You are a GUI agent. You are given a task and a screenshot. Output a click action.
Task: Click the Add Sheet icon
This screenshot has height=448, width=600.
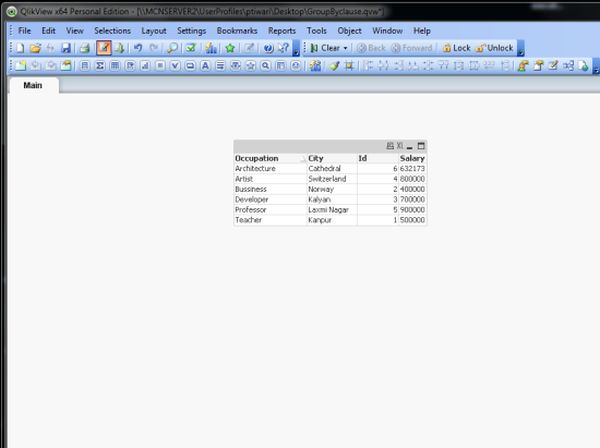coord(20,66)
